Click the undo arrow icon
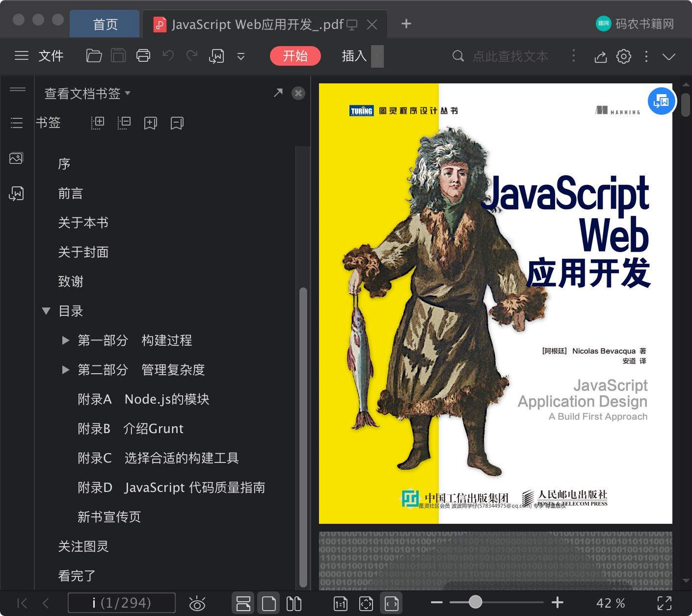692x616 pixels. coord(168,56)
